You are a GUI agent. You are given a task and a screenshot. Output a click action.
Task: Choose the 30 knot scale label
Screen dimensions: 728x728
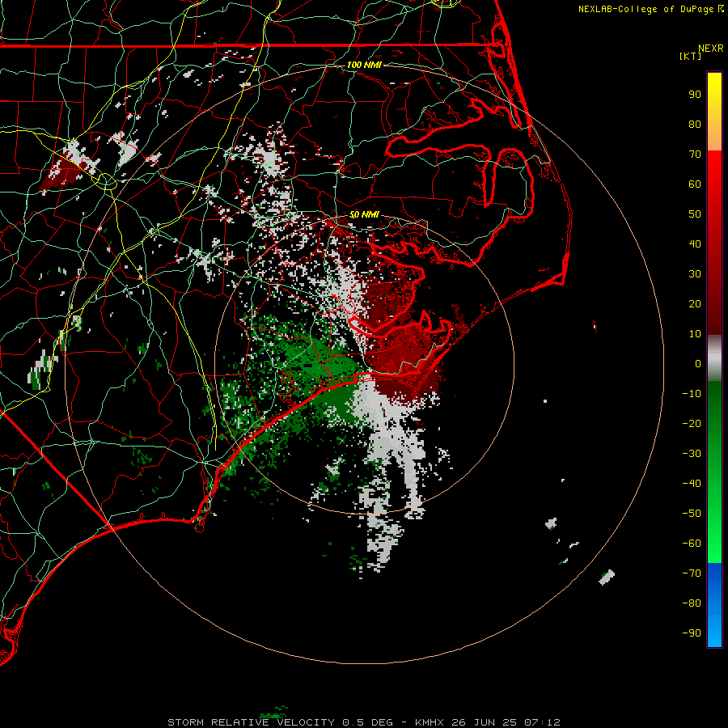click(x=695, y=274)
